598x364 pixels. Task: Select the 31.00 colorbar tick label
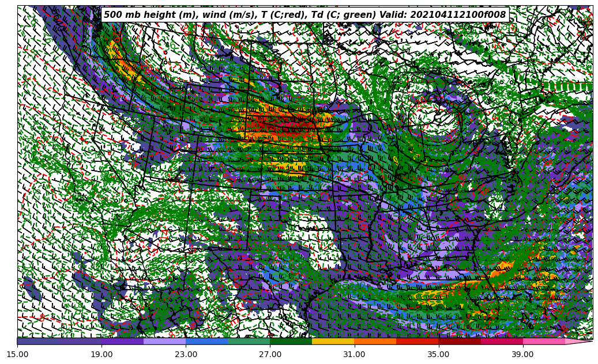(x=354, y=354)
